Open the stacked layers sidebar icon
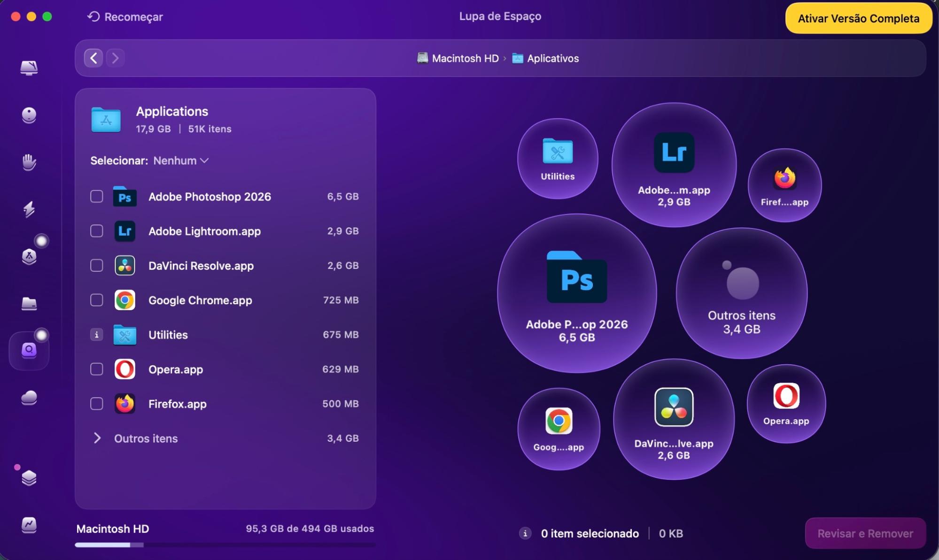The width and height of the screenshot is (939, 560). 29,478
